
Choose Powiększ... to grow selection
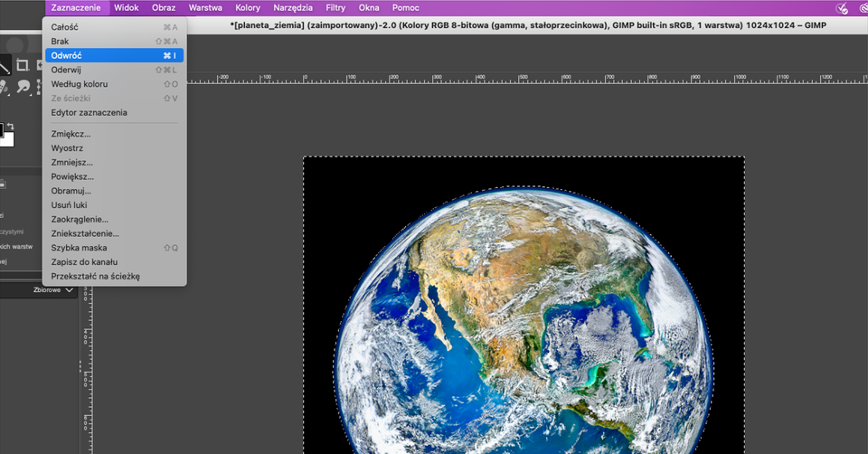[x=71, y=176]
